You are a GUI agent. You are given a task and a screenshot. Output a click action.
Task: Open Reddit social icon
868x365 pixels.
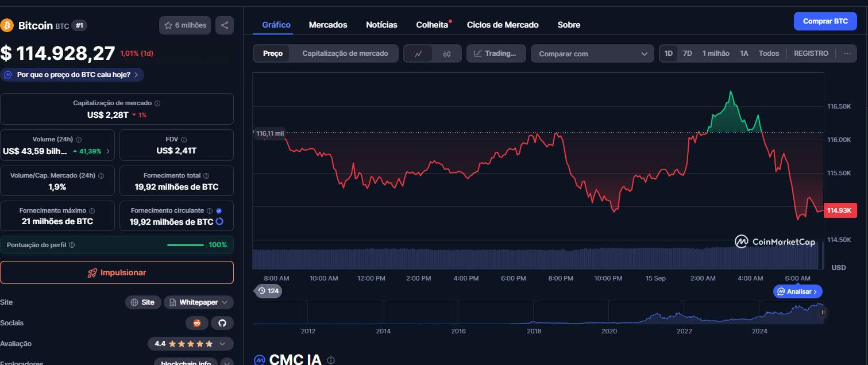(x=197, y=323)
